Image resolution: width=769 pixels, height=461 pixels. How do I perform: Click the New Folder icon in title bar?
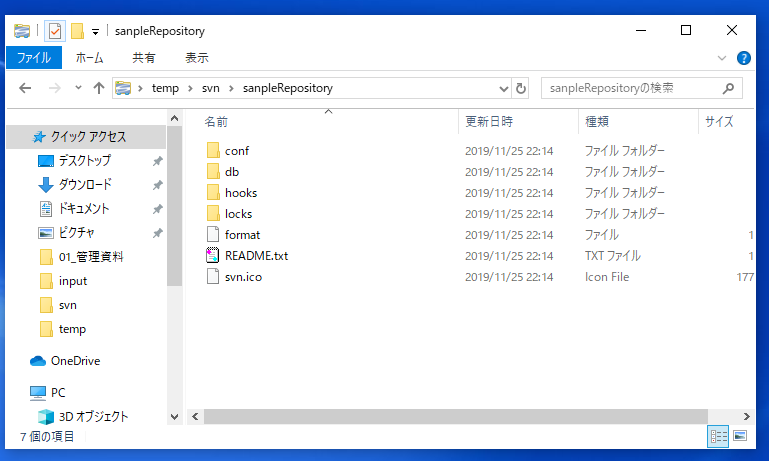tap(77, 31)
